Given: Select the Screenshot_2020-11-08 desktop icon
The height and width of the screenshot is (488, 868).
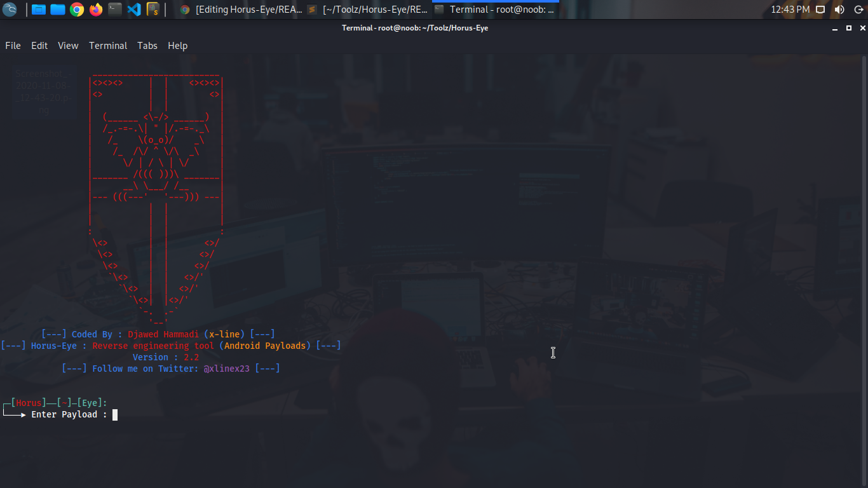Looking at the screenshot, I should coord(42,91).
